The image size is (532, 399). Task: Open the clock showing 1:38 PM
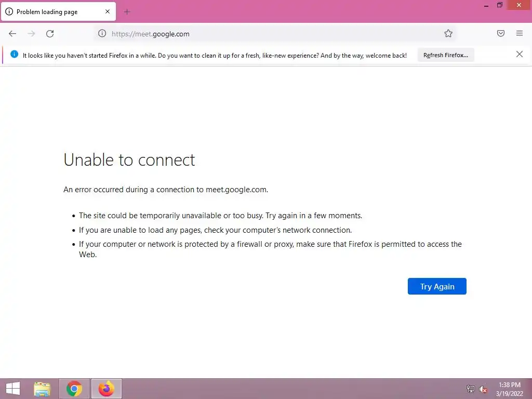tap(509, 389)
